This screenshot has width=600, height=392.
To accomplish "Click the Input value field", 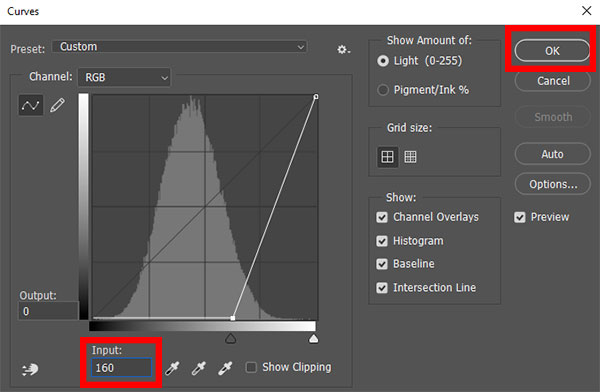I will pos(122,368).
